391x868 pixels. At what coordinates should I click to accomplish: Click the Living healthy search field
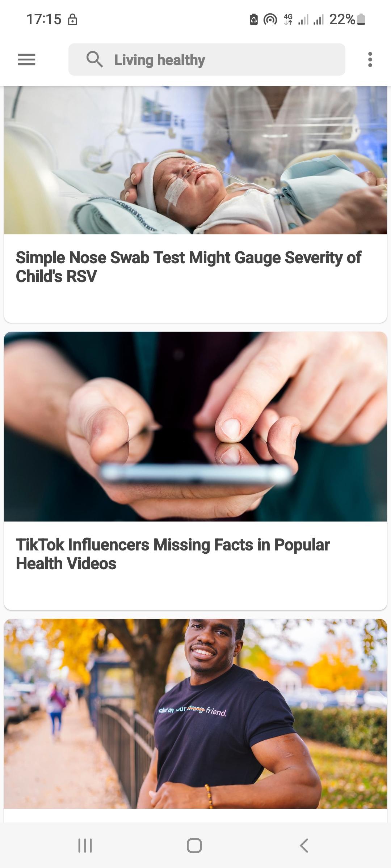207,59
